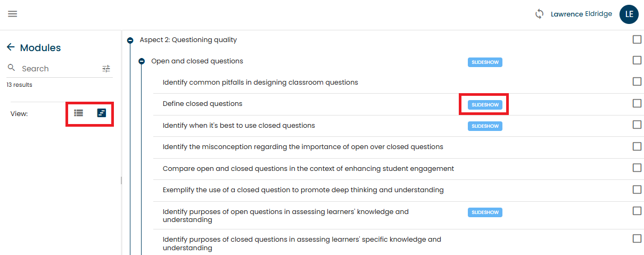Click the search magnifier icon
The image size is (644, 255).
11,68
